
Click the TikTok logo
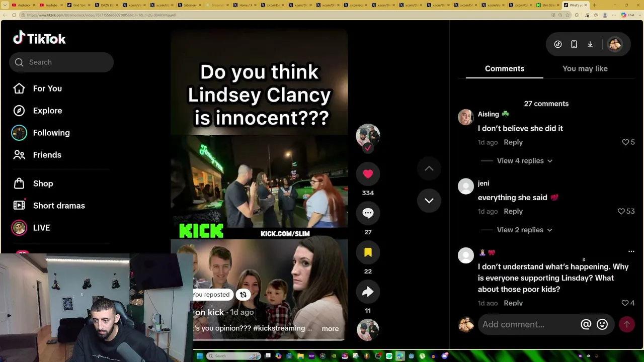pyautogui.click(x=39, y=38)
